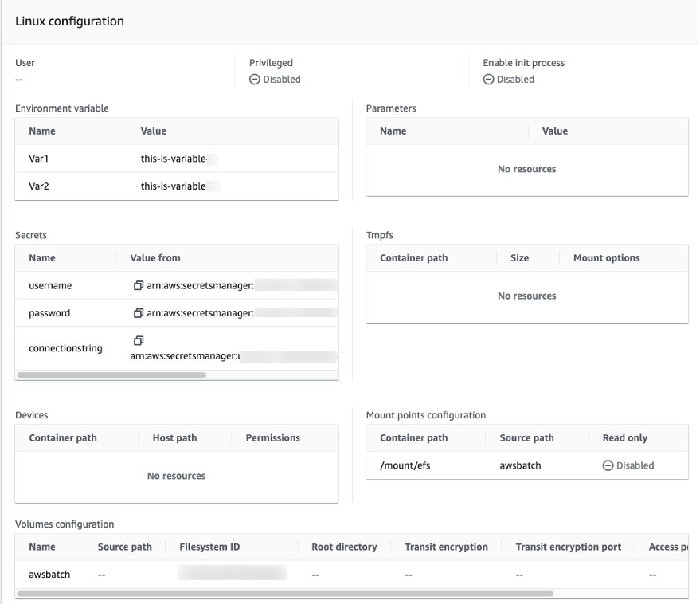Viewport: 700px width, 604px height.
Task: Click the Enable init process disabled icon
Action: point(488,79)
